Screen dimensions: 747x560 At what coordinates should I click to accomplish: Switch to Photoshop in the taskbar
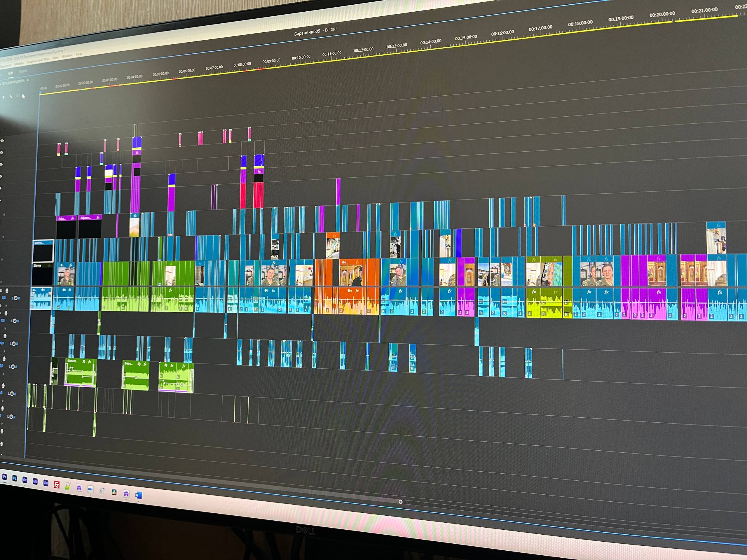[15, 478]
